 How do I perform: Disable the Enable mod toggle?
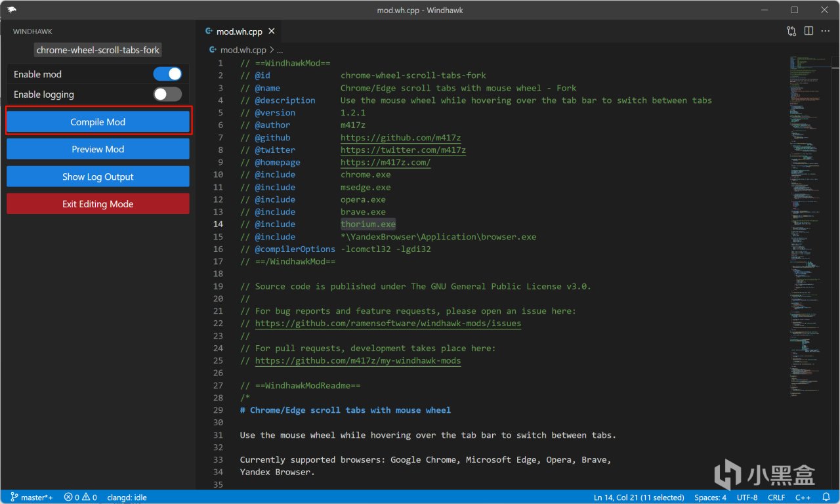tap(167, 74)
